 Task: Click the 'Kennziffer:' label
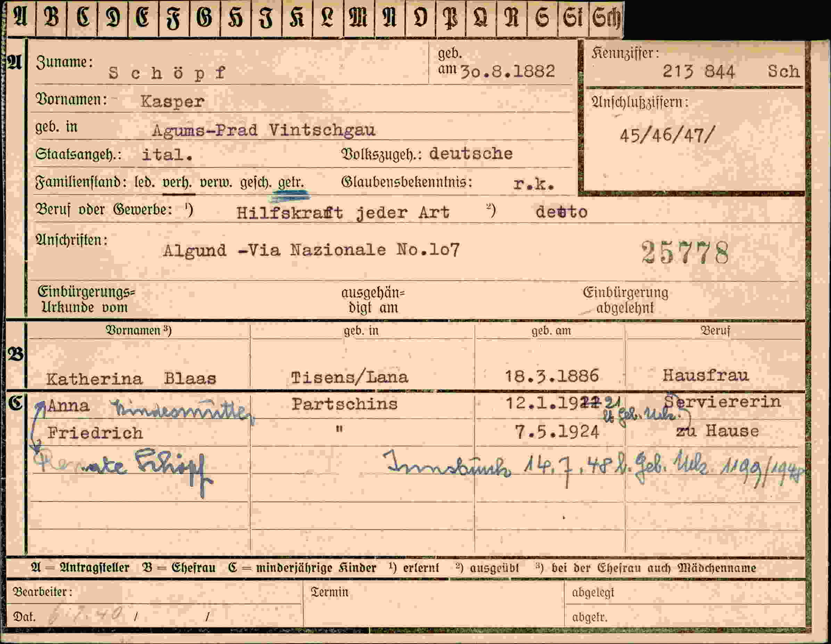(x=625, y=53)
